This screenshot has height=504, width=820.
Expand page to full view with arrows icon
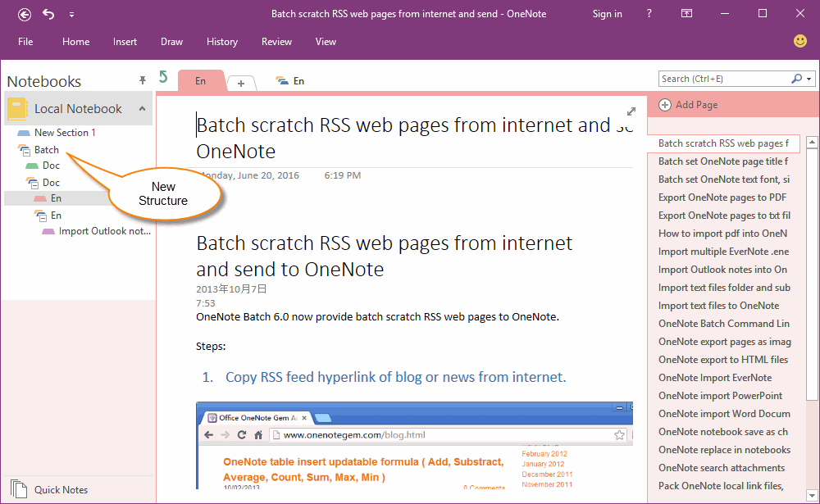tap(631, 111)
